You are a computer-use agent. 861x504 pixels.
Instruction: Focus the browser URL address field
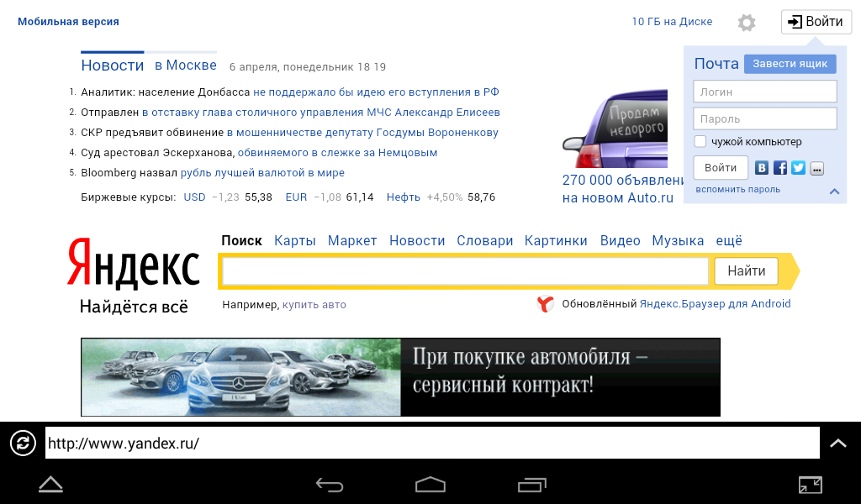click(432, 444)
